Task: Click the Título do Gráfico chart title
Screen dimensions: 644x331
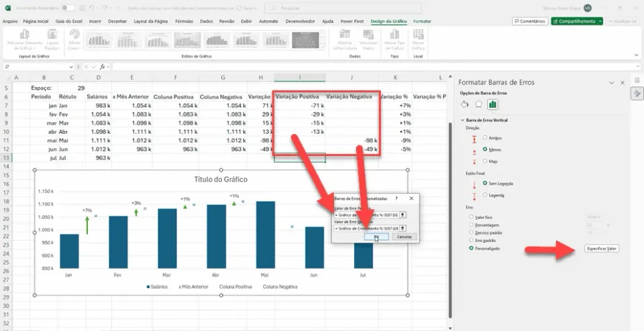Action: pos(221,180)
